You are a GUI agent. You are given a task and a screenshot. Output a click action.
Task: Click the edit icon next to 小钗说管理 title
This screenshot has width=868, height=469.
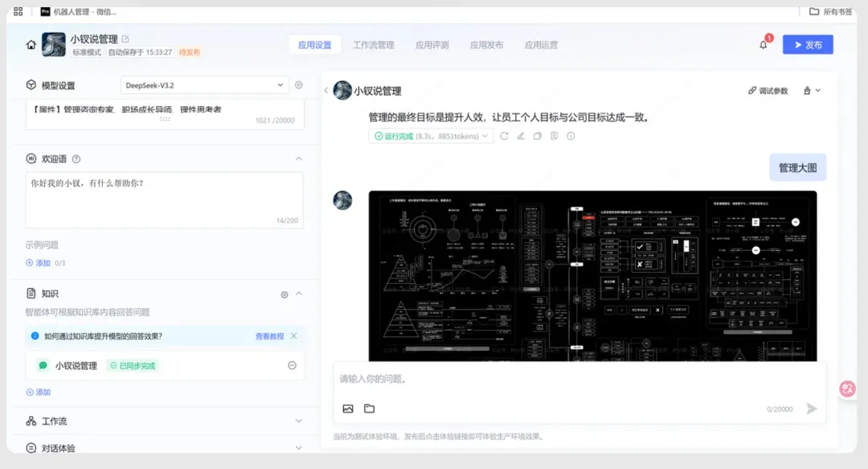pos(125,39)
